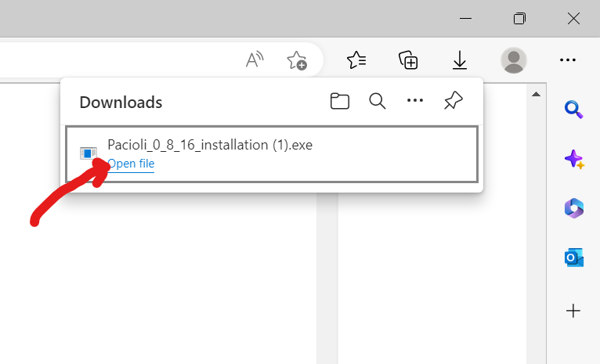Click the installer file type icon

tap(89, 153)
